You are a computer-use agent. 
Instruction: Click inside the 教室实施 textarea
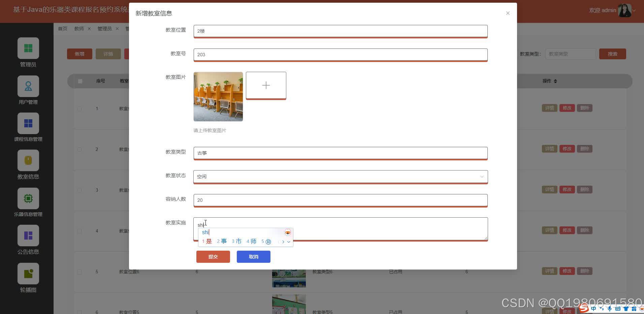coord(341,229)
